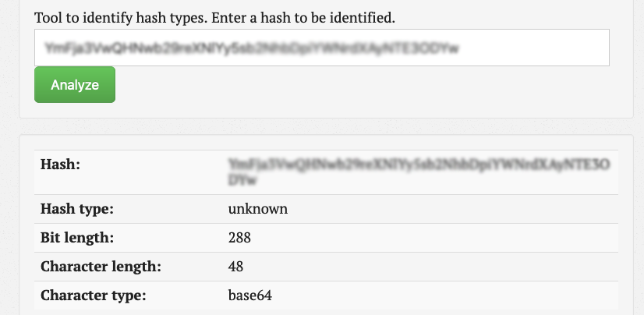Click empty right end of hash input field
Viewport: 644px width, 315px height.
(534, 48)
